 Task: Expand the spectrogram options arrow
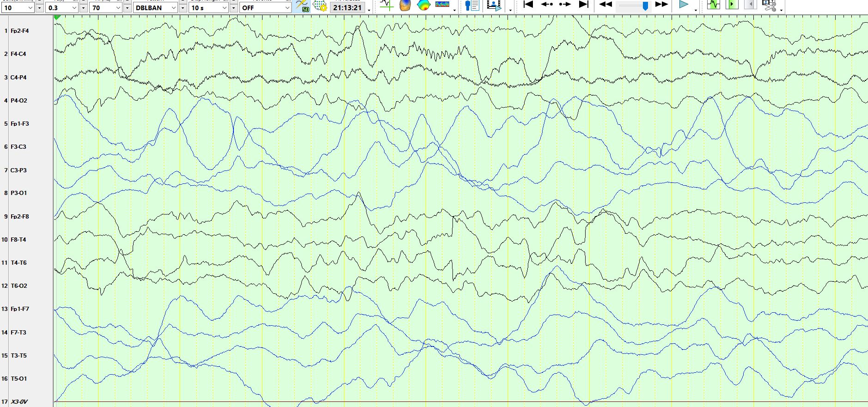click(455, 9)
